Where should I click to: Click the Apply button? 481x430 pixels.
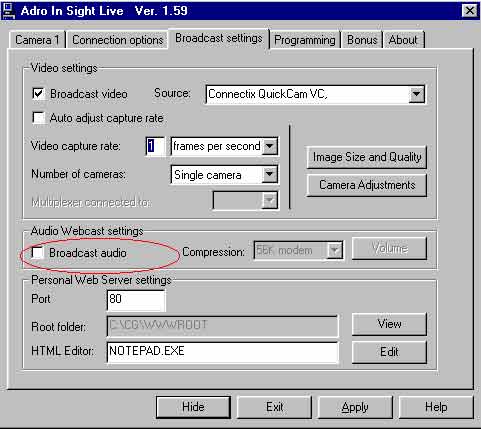(x=355, y=407)
